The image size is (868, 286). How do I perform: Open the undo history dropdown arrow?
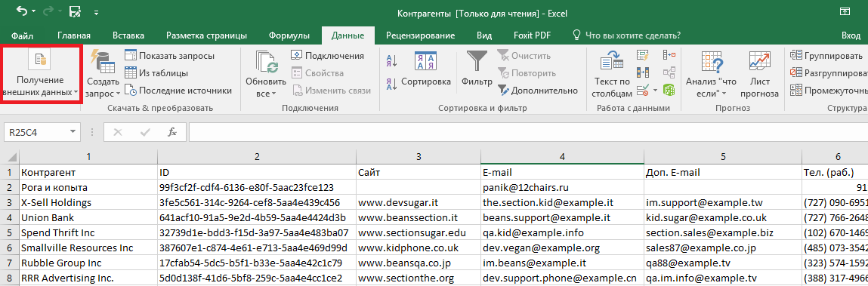click(33, 11)
